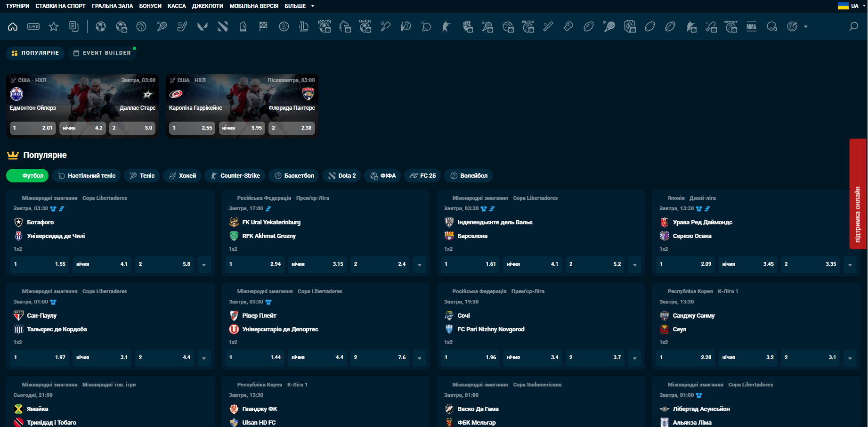Select the STREET basketball icon
Screen dimensions: 868x427
(x=731, y=26)
